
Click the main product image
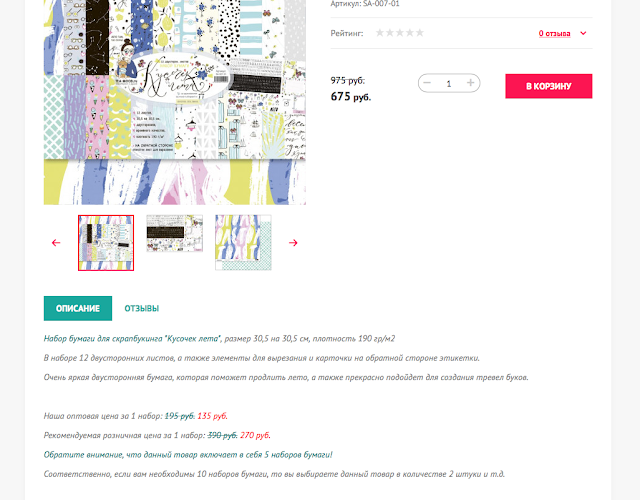175,102
